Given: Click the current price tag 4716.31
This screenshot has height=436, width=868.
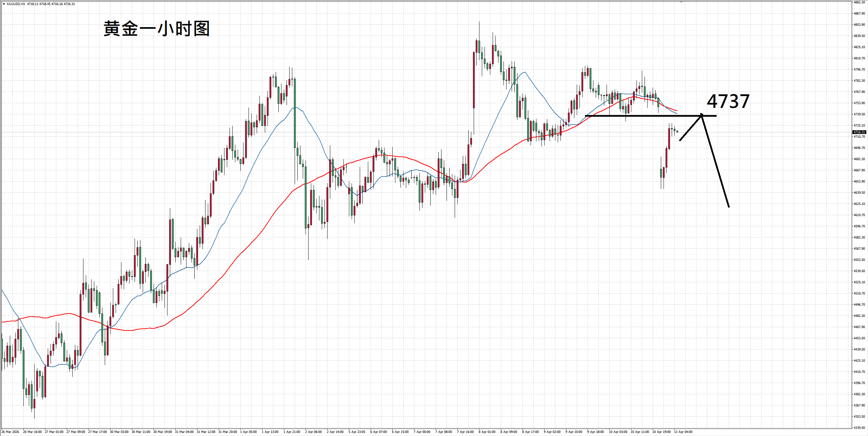Looking at the screenshot, I should 859,132.
